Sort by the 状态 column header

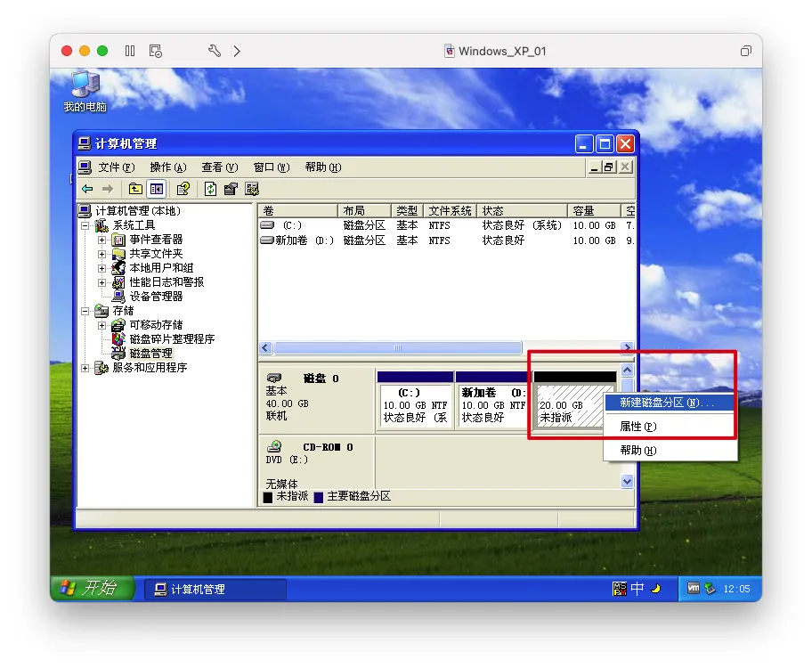pos(522,211)
